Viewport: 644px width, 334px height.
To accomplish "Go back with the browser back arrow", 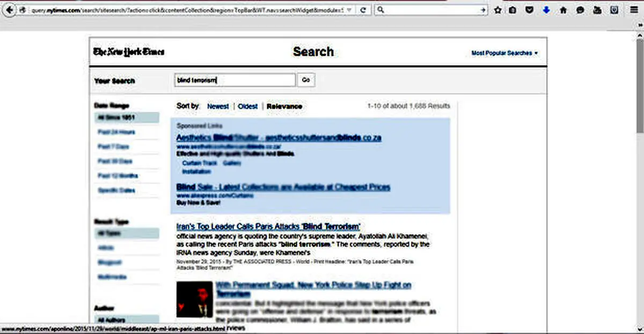I will click(9, 10).
